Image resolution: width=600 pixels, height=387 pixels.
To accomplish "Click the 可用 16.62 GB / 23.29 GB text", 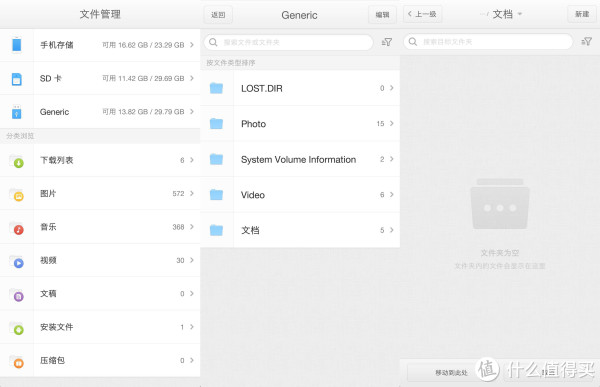I will pos(143,45).
